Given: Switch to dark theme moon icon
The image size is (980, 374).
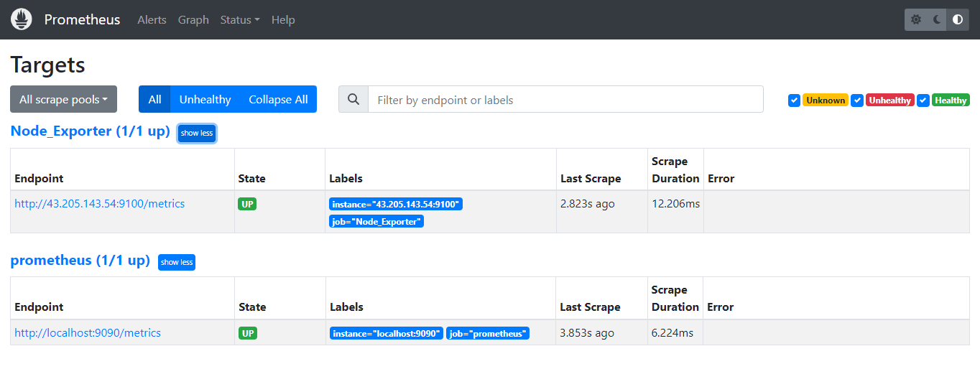Looking at the screenshot, I should (937, 19).
